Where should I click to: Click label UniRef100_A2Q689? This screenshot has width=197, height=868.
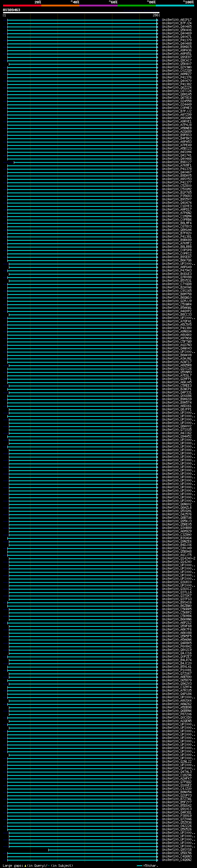pos(176,131)
